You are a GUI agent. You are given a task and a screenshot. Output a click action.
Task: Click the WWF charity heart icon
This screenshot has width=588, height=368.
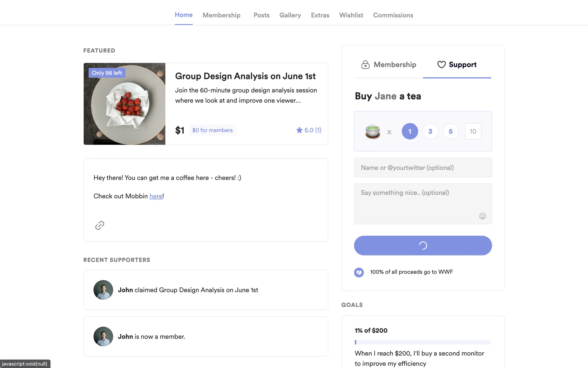pos(359,272)
